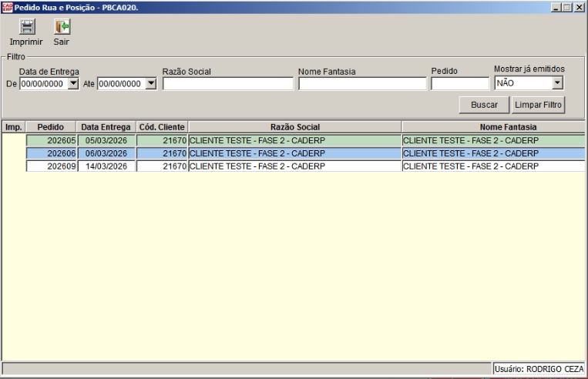Sort by the Data Entrega column header
Image resolution: width=588 pixels, height=379 pixels.
[106, 127]
